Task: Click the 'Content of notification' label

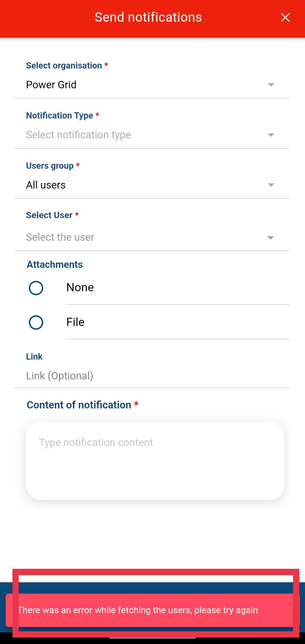Action: pyautogui.click(x=79, y=405)
